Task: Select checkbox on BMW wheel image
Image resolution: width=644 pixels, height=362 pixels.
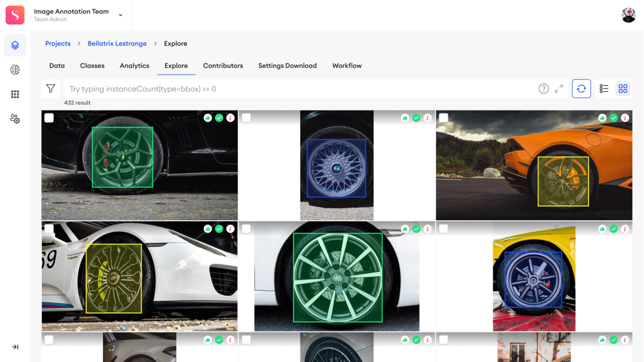Action: 246,118
